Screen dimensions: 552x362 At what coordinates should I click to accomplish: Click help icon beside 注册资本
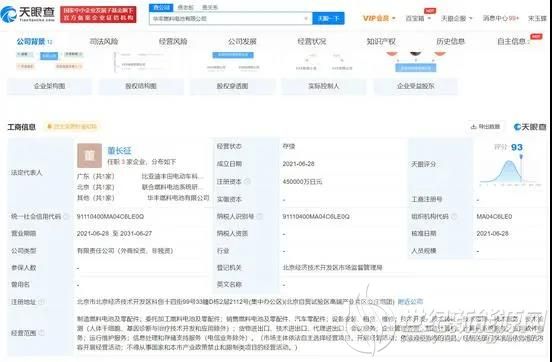pyautogui.click(x=247, y=182)
